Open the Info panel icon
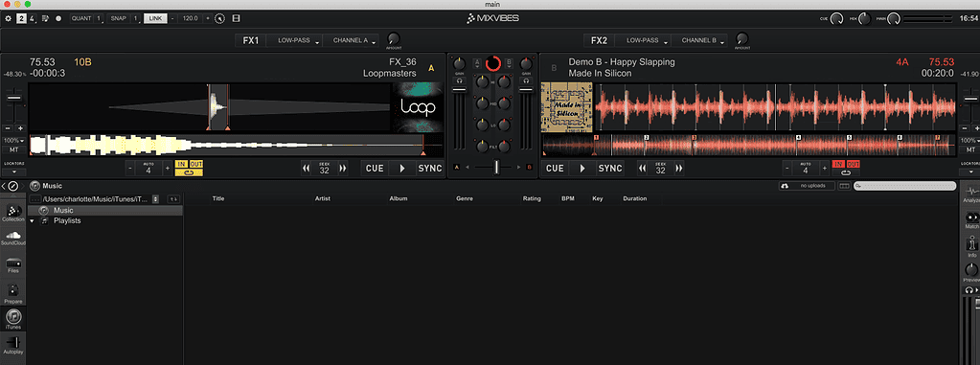The image size is (980, 365). (x=971, y=246)
